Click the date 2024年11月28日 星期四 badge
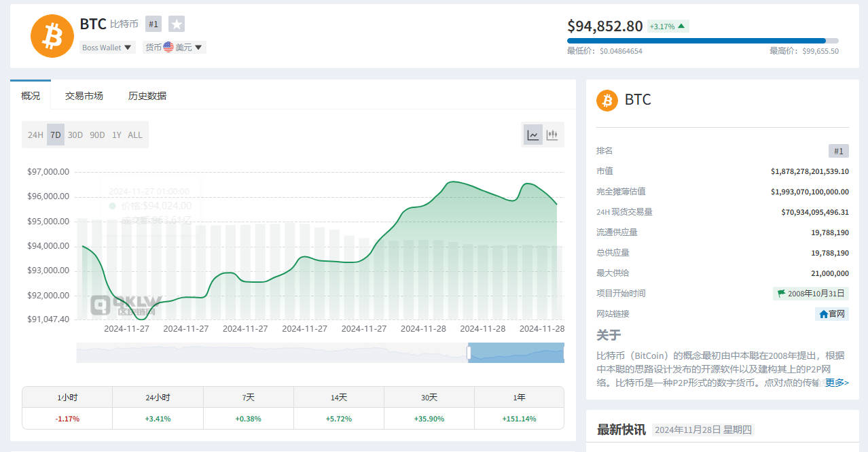Image resolution: width=868 pixels, height=452 pixels. pyautogui.click(x=703, y=430)
